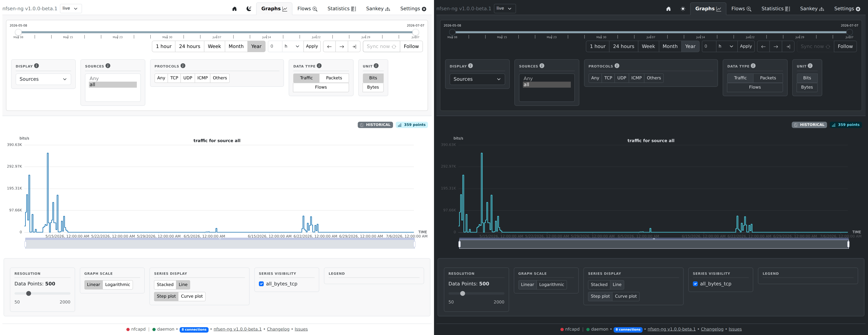This screenshot has width=868, height=335.
Task: Click the Jul 07 timeline end handle, dark window
Action: tap(850, 32)
